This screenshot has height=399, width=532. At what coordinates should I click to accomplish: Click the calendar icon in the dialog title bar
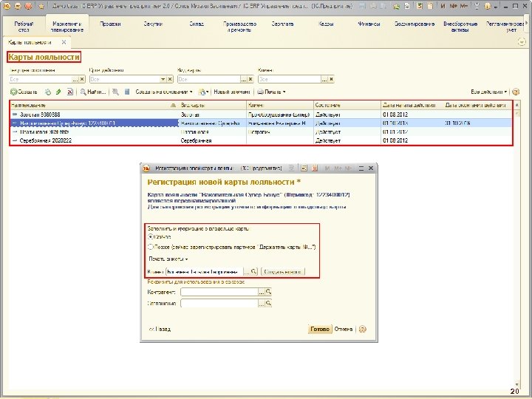(x=315, y=168)
